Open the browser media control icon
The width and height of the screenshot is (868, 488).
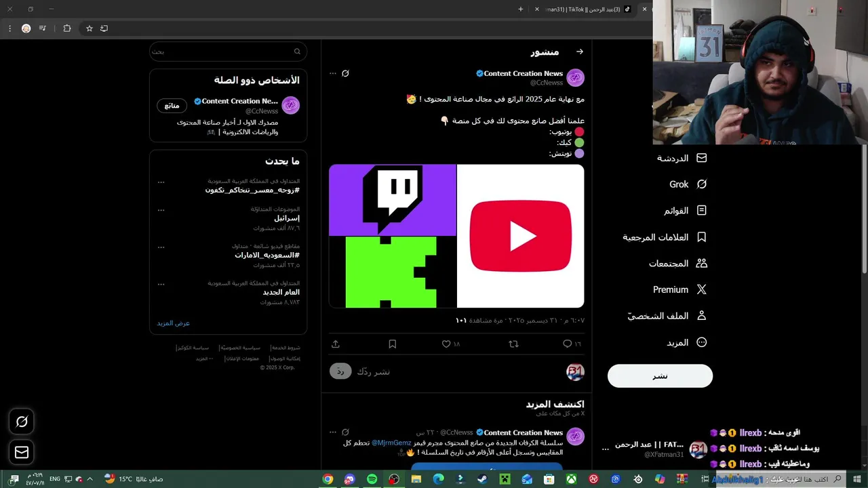pyautogui.click(x=43, y=28)
